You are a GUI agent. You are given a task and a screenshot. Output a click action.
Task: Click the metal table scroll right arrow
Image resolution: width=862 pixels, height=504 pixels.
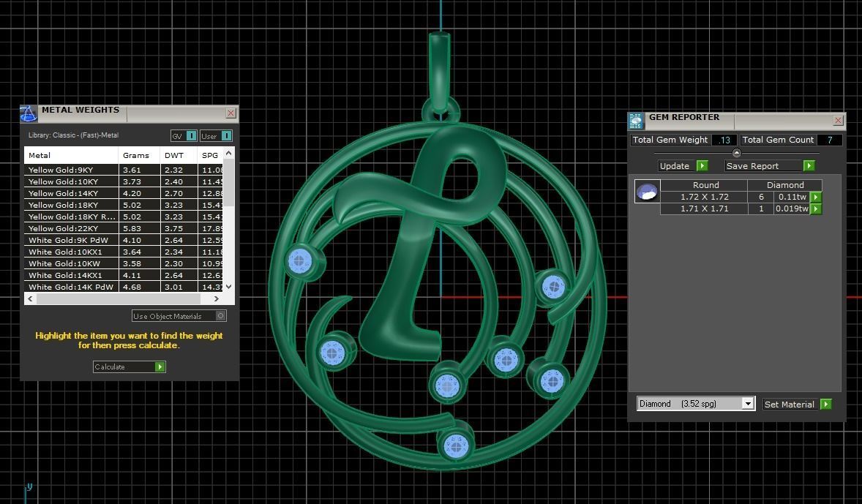pos(217,299)
